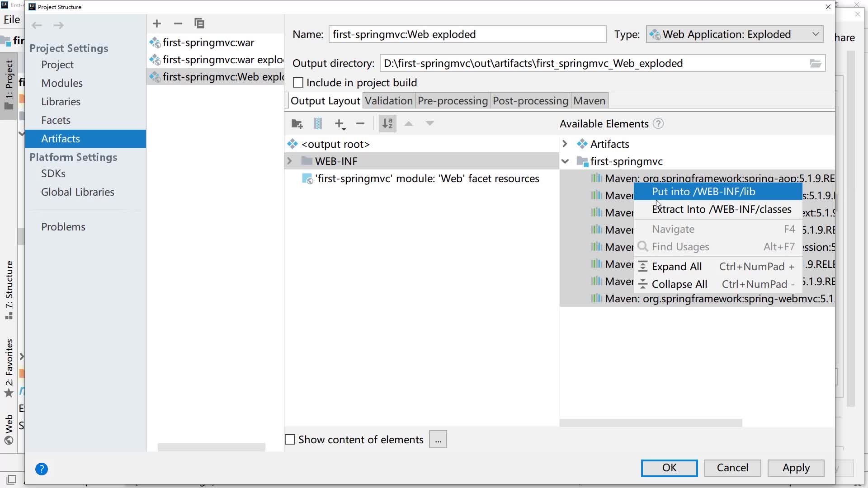
Task: Choose Put into /WEB-INF/lib menu item
Action: pos(703,192)
